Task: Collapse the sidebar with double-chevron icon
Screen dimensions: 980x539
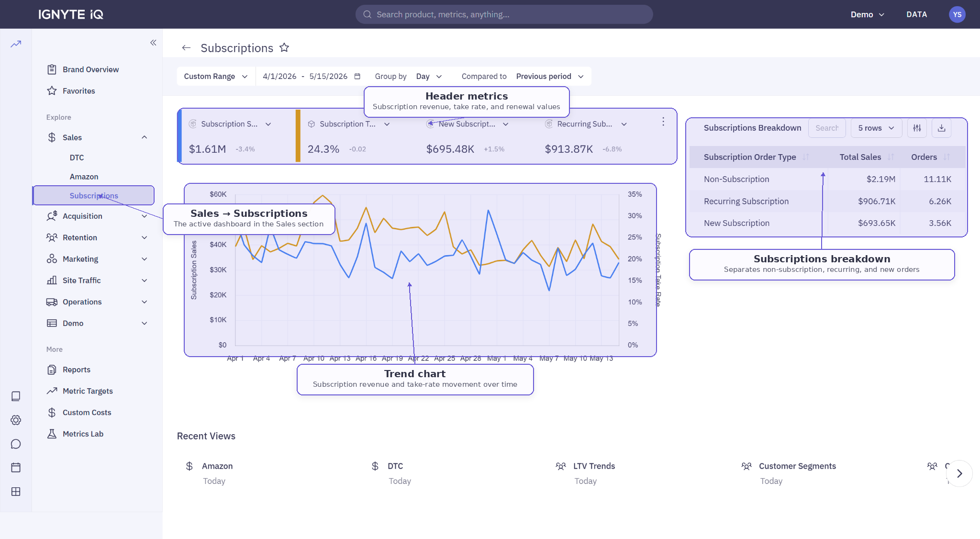Action: [x=153, y=43]
